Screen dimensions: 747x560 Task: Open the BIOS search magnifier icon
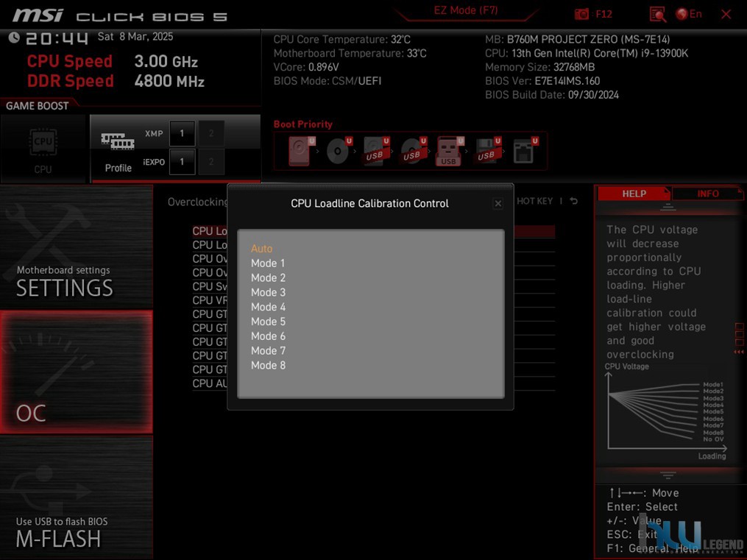click(x=658, y=14)
